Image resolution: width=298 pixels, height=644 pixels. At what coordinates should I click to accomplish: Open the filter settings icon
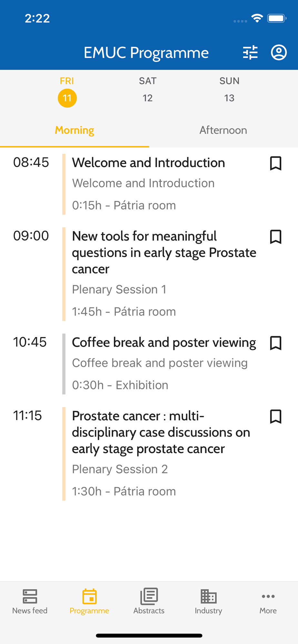coord(250,52)
